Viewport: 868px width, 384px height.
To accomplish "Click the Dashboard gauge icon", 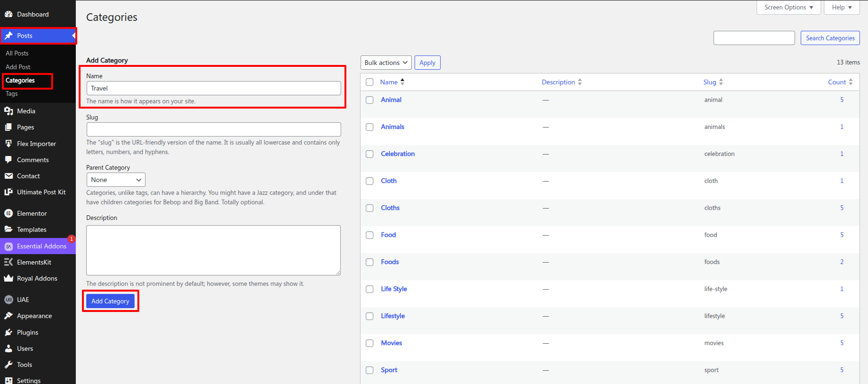I will (x=9, y=14).
